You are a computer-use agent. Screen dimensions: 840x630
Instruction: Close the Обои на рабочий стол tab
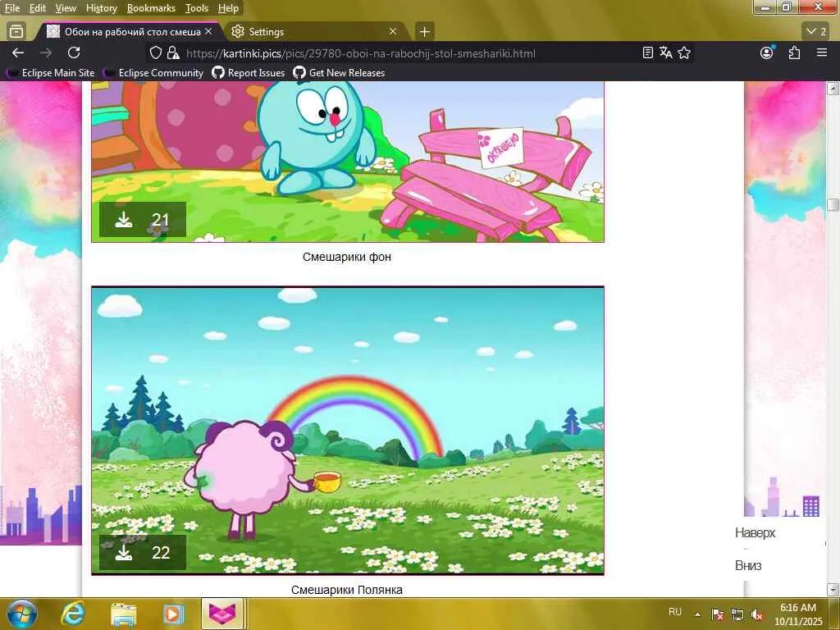coord(208,32)
